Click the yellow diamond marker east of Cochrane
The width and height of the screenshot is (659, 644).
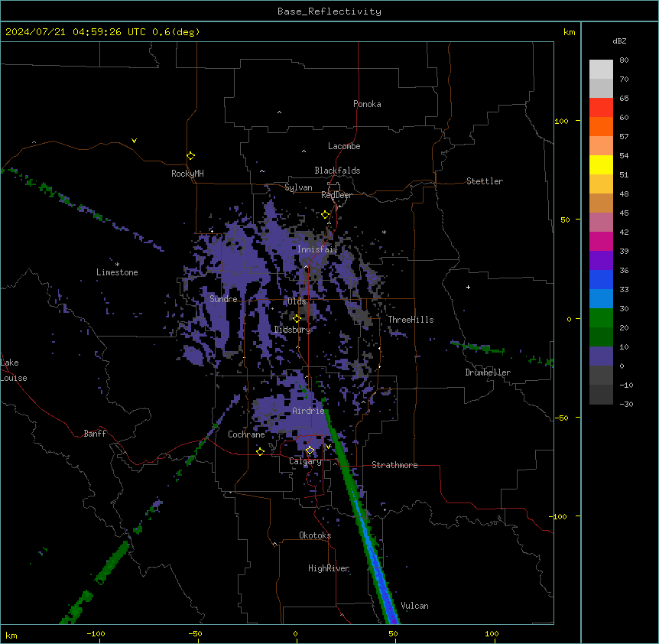pyautogui.click(x=260, y=451)
